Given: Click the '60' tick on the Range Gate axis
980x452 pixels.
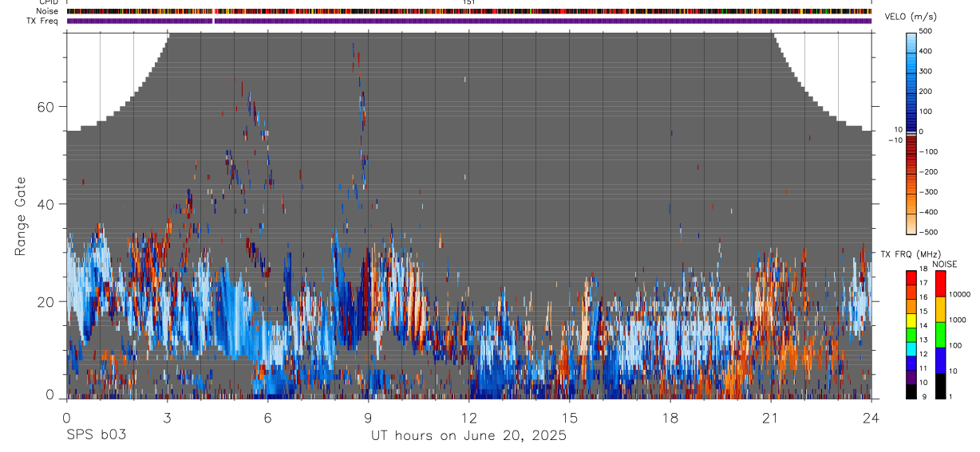Looking at the screenshot, I should coord(46,107).
